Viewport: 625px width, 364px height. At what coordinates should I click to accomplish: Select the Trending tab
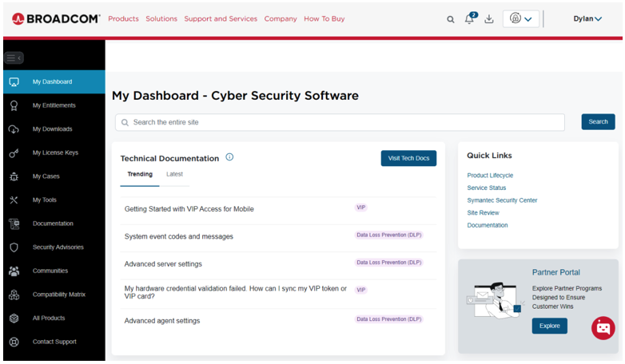point(140,174)
